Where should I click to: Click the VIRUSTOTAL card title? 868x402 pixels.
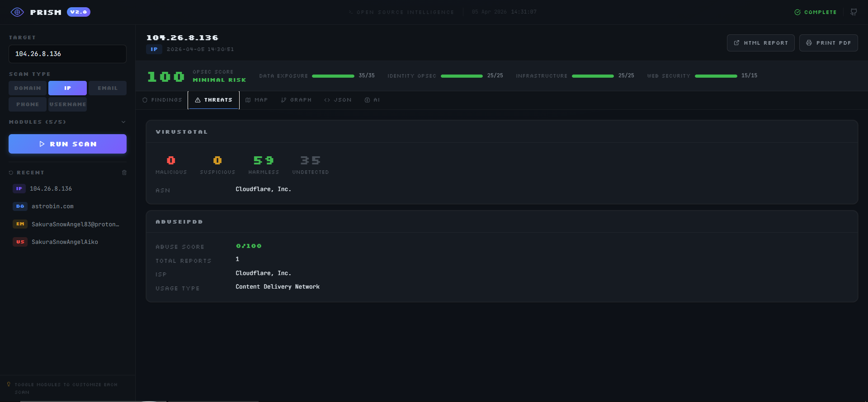(182, 132)
